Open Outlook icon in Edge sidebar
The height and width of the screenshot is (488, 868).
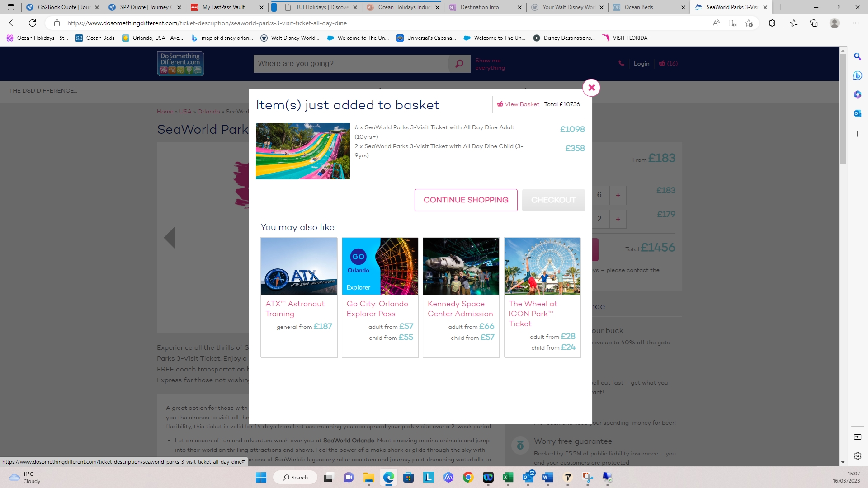[x=857, y=113]
